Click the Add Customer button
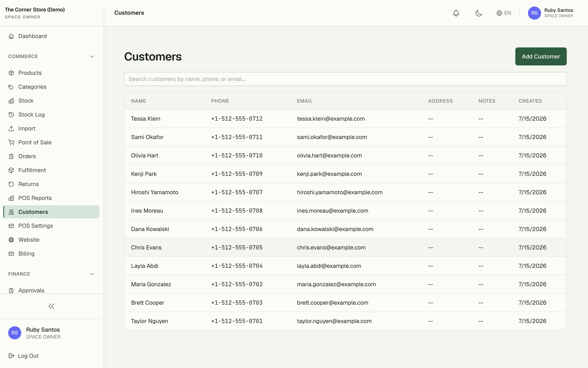The width and height of the screenshot is (588, 368). coord(541,56)
